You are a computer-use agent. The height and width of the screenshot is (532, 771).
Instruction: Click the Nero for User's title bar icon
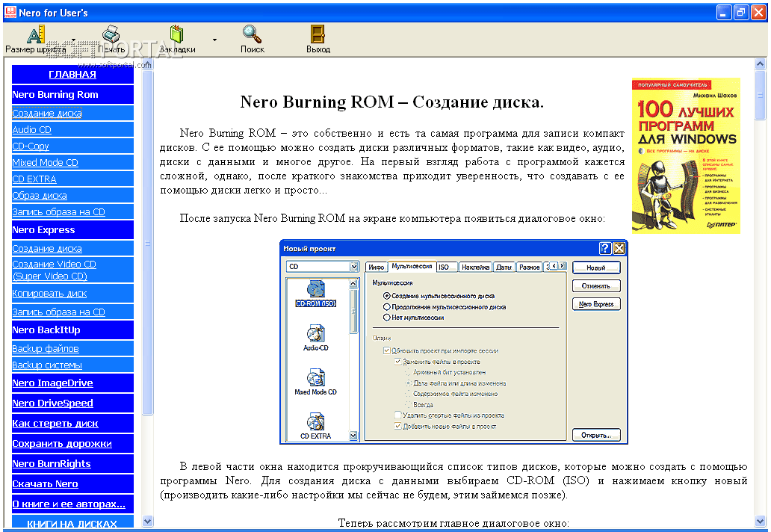coord(10,12)
